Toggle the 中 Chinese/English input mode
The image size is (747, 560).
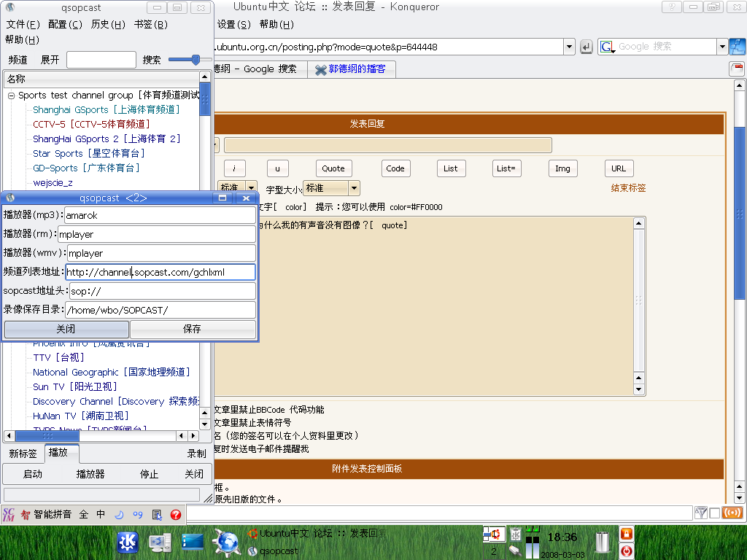coord(101,514)
